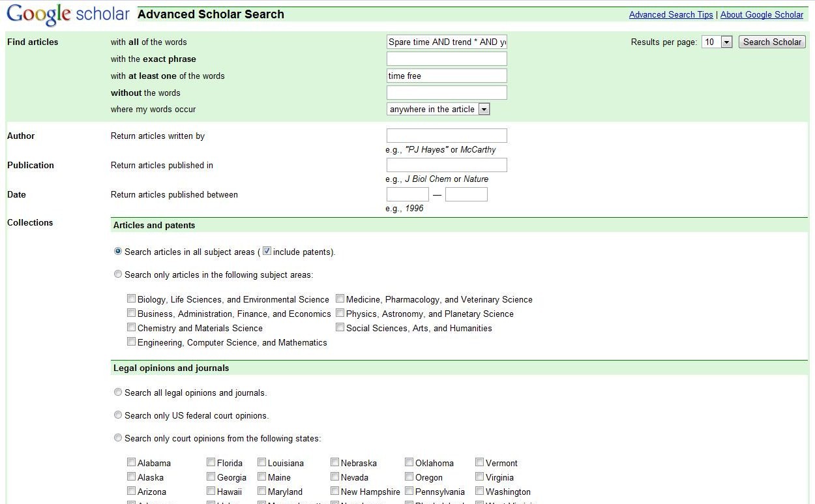Click the Author input field

click(447, 136)
